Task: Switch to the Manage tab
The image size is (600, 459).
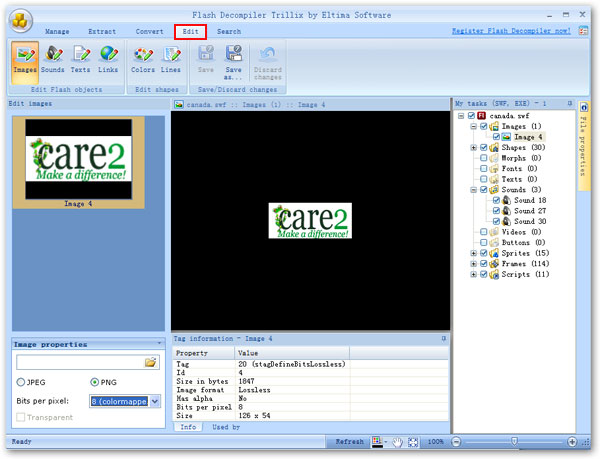Action: point(57,31)
